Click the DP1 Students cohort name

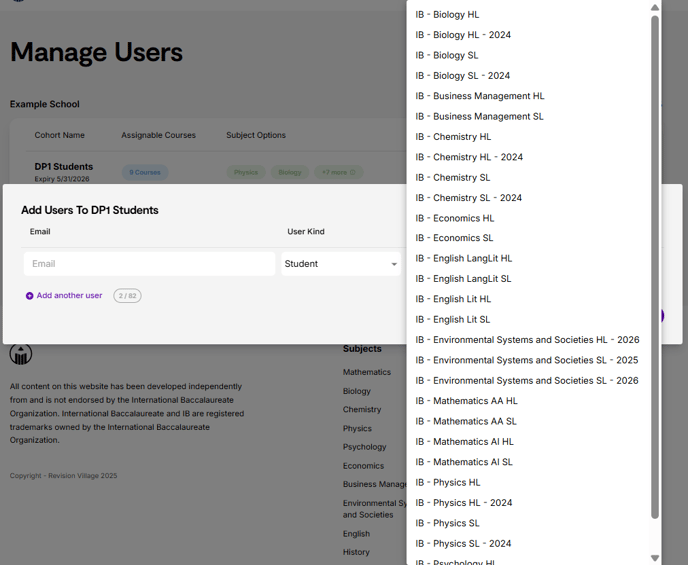point(64,167)
